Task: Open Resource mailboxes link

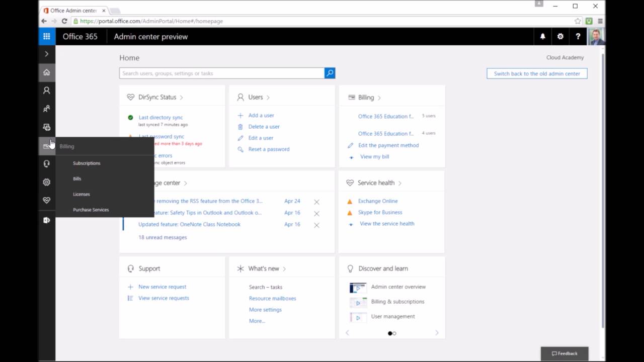Action: point(272,299)
